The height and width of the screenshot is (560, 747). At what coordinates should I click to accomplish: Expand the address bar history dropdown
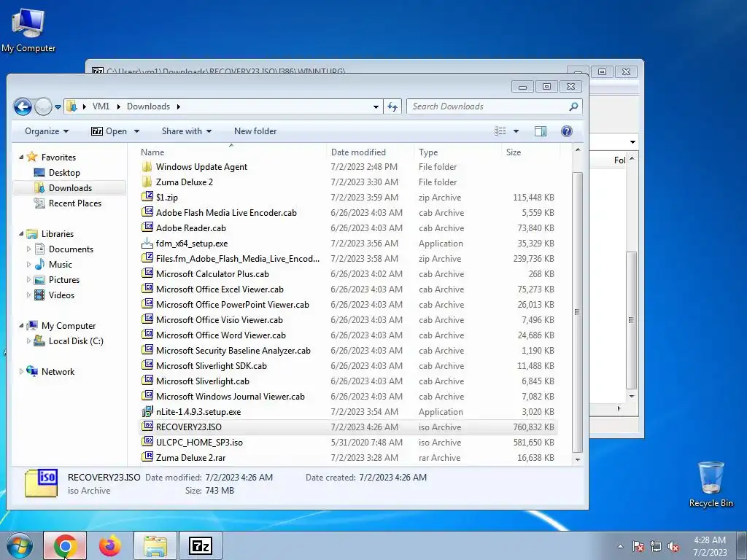tap(376, 106)
